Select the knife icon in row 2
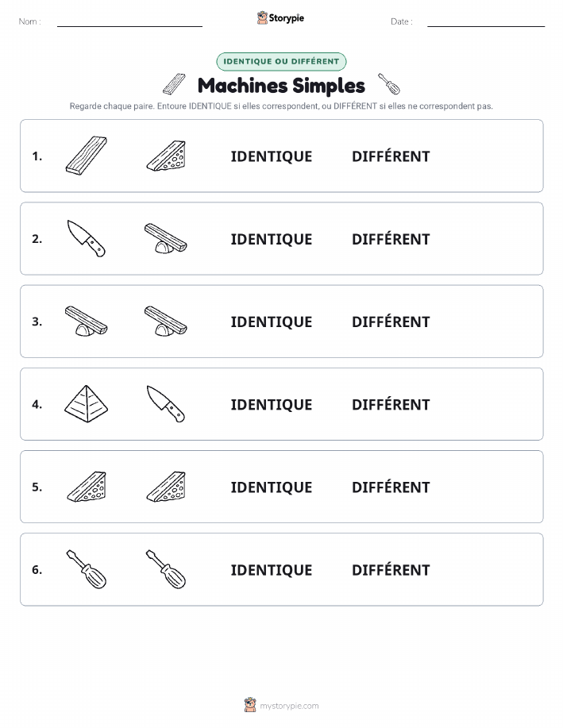The height and width of the screenshot is (728, 563). coord(87,238)
